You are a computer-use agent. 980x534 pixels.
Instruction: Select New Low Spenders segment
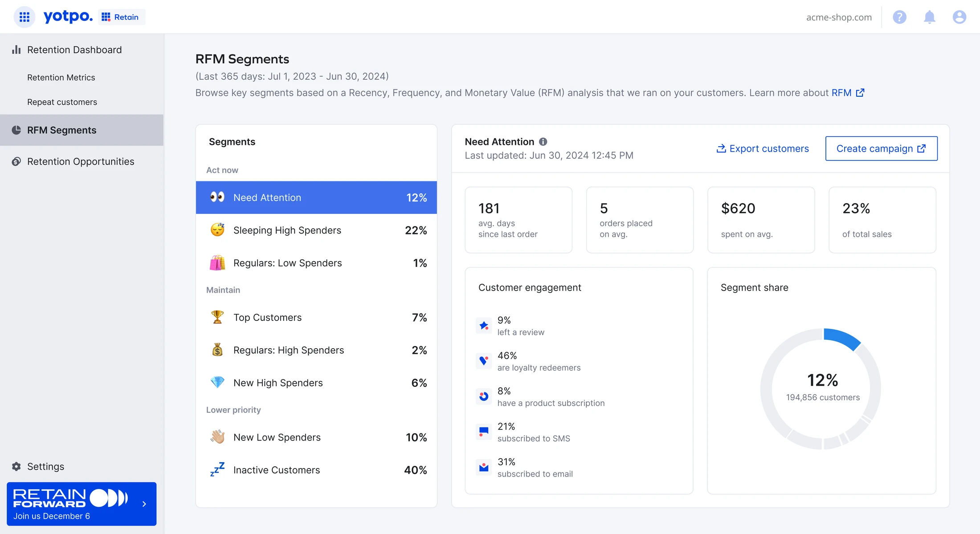[316, 437]
